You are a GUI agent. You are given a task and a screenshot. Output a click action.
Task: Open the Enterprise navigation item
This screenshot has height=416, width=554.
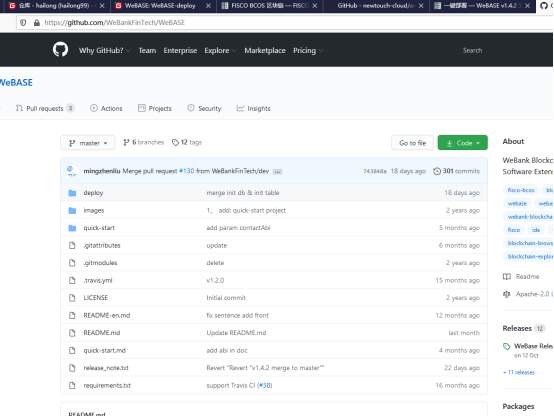point(180,51)
